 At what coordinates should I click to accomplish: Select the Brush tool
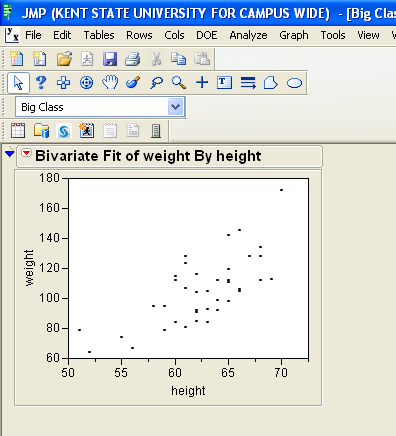pyautogui.click(x=133, y=82)
